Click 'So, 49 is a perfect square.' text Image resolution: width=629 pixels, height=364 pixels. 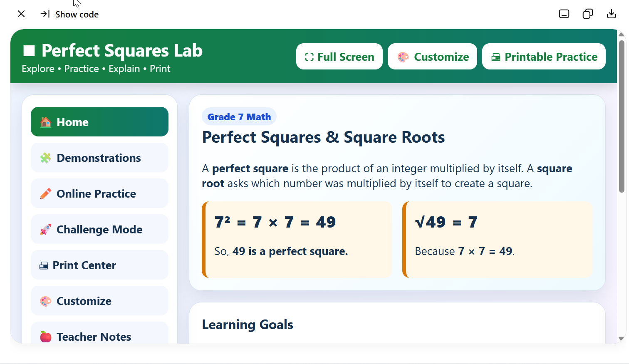pyautogui.click(x=281, y=251)
